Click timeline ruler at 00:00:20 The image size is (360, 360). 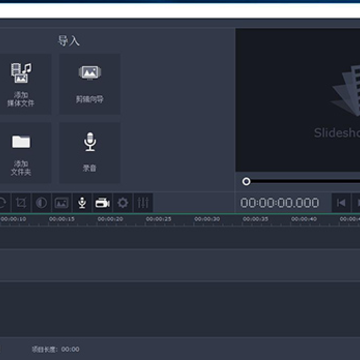[x=110, y=219]
